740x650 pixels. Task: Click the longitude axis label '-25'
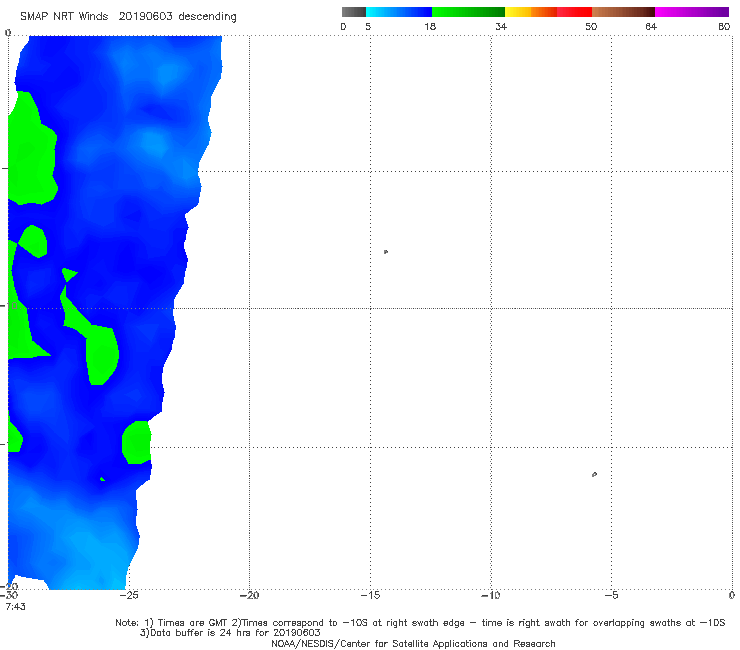click(x=128, y=595)
